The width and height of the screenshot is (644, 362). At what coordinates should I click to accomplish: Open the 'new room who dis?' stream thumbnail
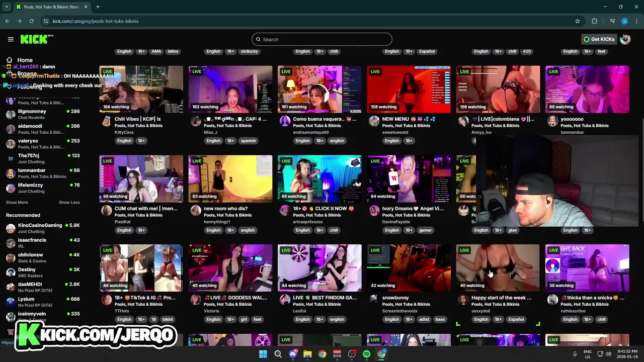pos(230,178)
